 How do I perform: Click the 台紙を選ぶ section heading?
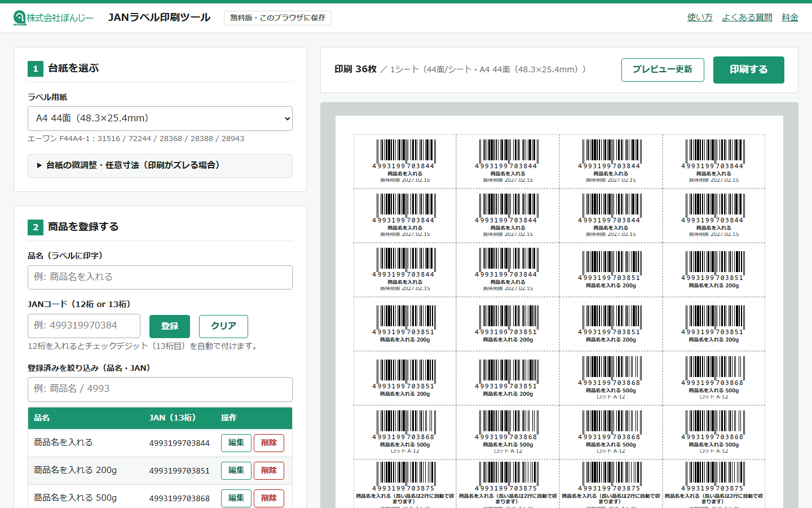tap(73, 68)
